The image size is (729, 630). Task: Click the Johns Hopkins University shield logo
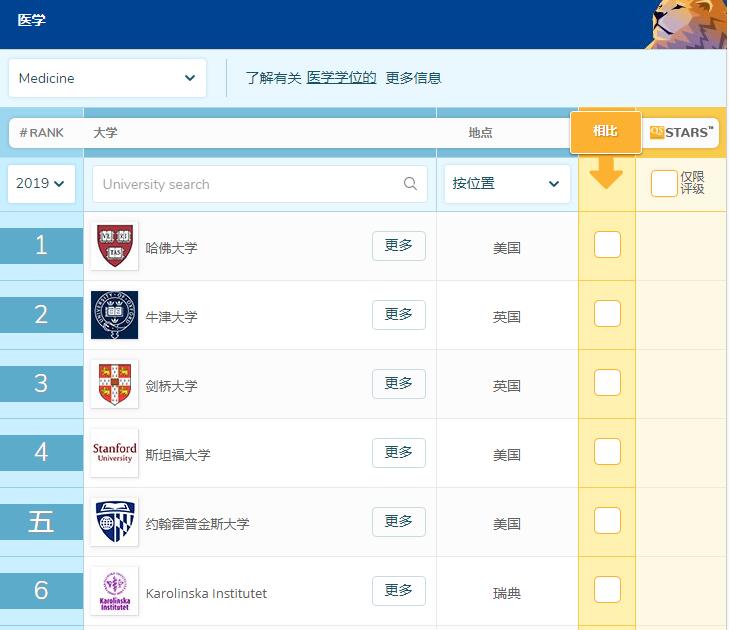[x=114, y=522]
